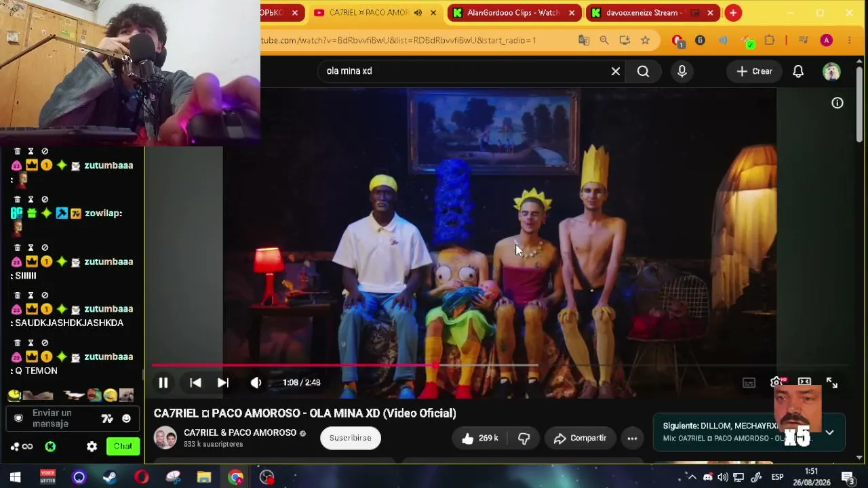Close the AlanGordooo Clips tab
This screenshot has height=488, width=868.
click(572, 13)
